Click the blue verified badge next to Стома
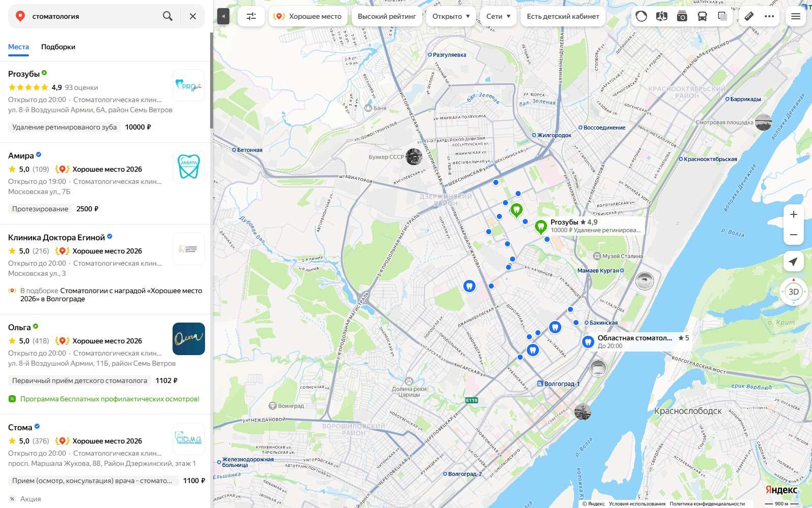This screenshot has height=508, width=812. click(37, 427)
